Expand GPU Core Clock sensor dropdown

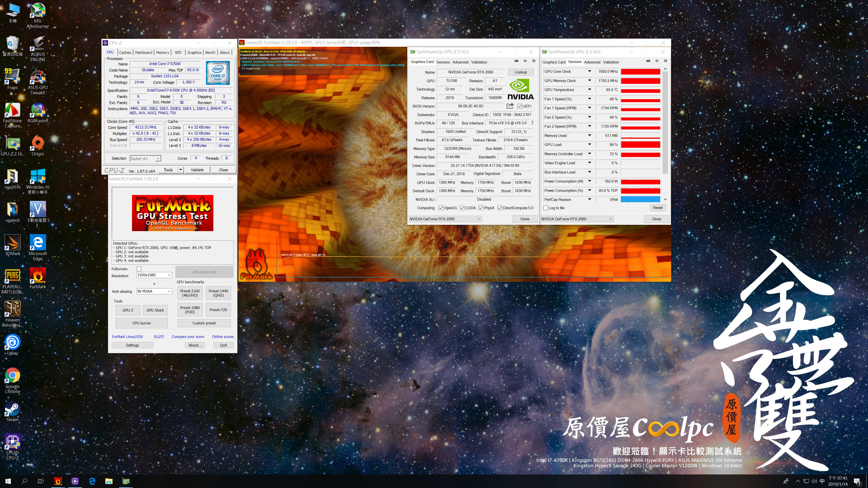pos(589,71)
